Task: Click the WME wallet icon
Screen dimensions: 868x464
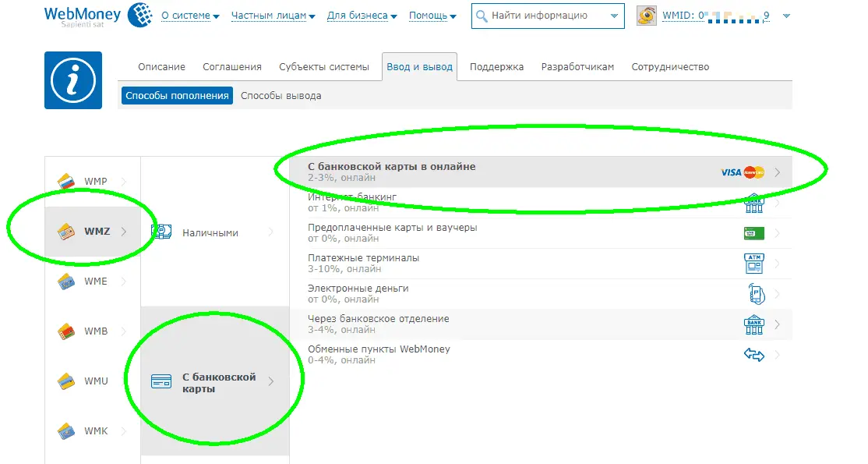Action: [66, 281]
